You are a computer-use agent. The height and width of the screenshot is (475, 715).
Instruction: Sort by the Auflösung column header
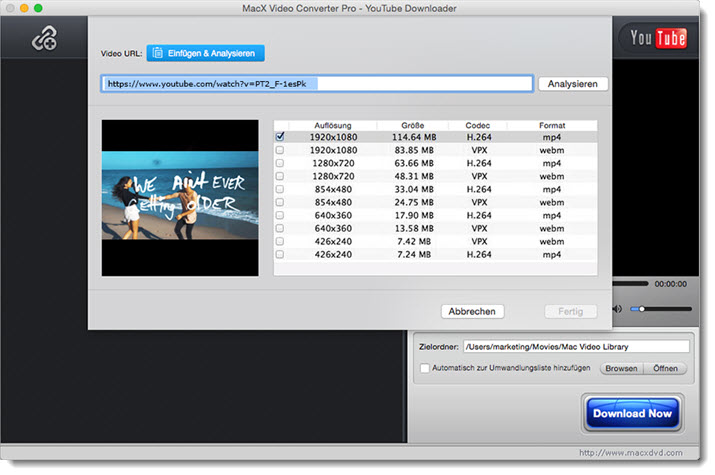tap(333, 125)
